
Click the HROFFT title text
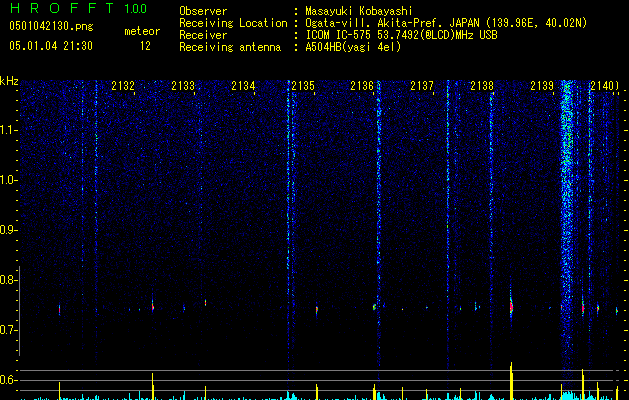tap(63, 8)
